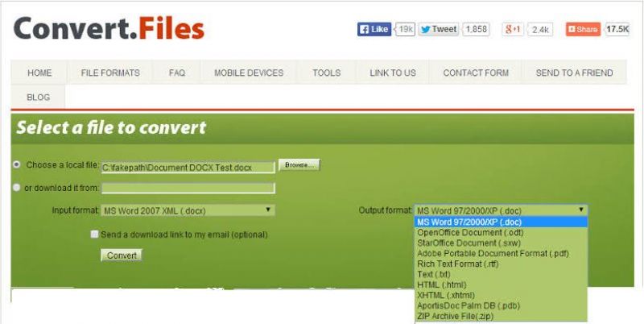Click the Convert button
Screen dimensions: 644x324
point(122,255)
